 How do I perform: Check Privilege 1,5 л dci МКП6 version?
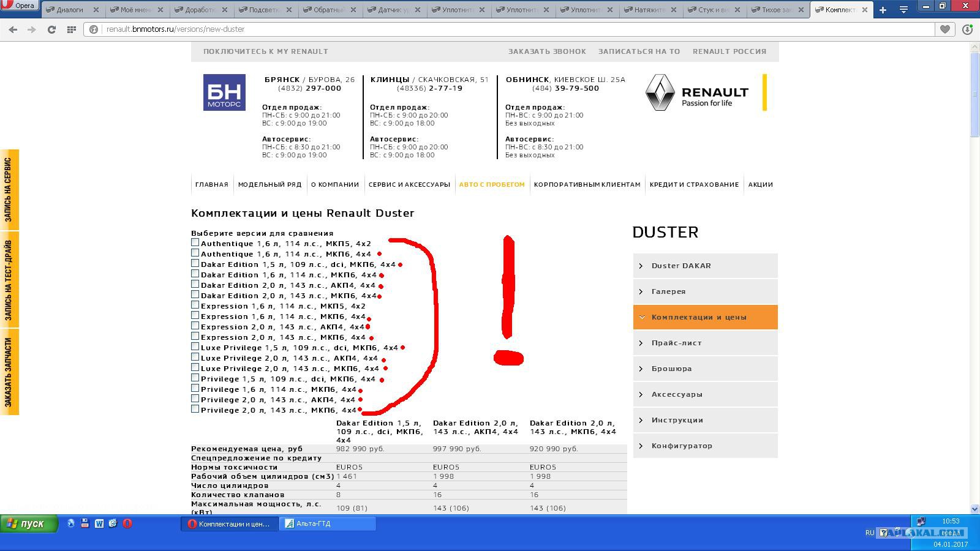click(195, 378)
